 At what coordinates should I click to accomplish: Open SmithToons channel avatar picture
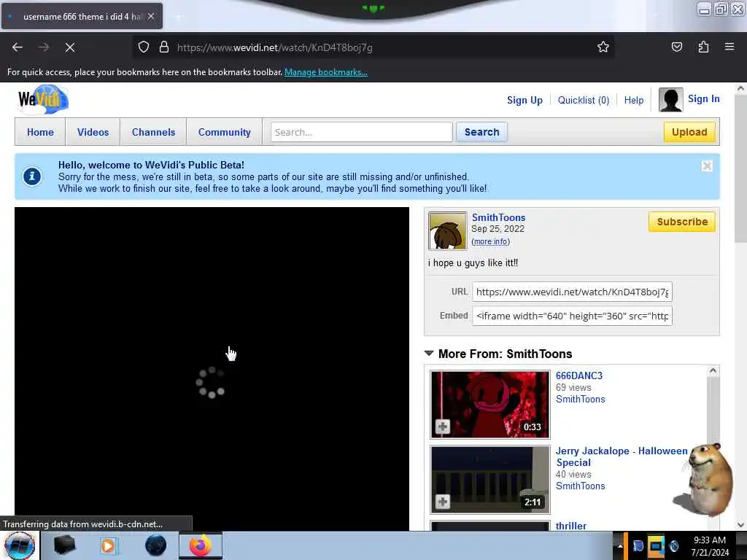click(x=447, y=231)
